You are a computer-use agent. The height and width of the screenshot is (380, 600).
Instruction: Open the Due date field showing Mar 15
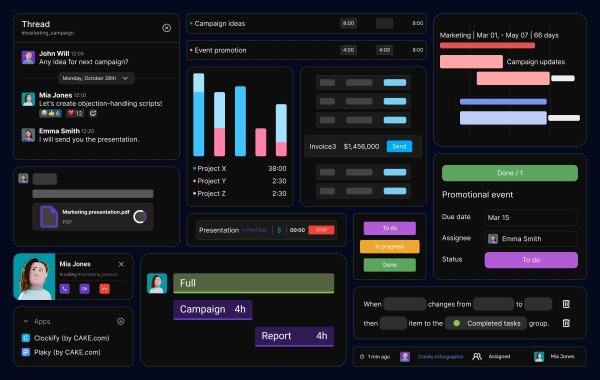pos(531,217)
